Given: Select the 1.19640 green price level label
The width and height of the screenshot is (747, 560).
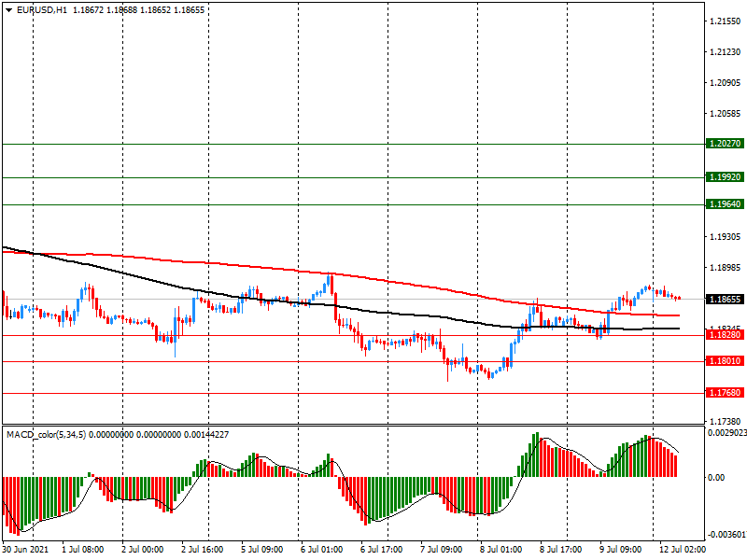Looking at the screenshot, I should coord(725,204).
